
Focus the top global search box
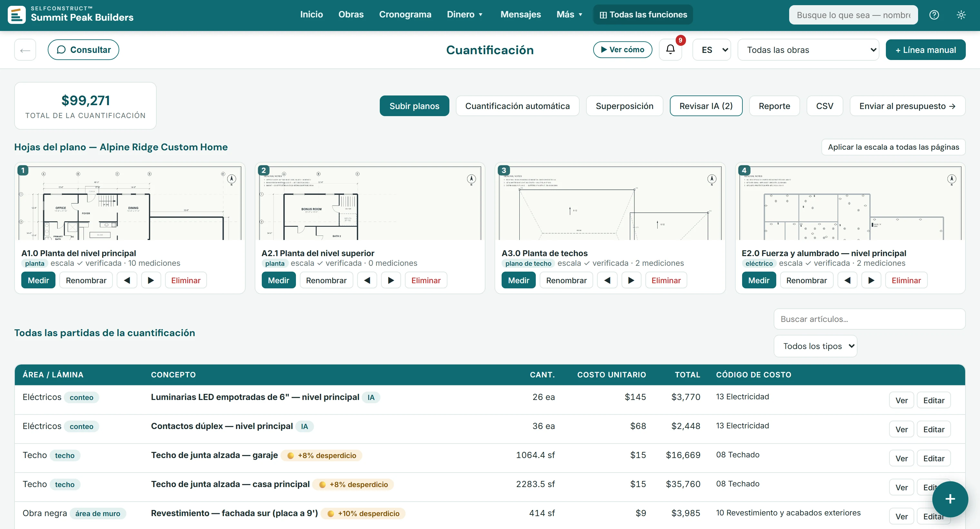click(853, 15)
